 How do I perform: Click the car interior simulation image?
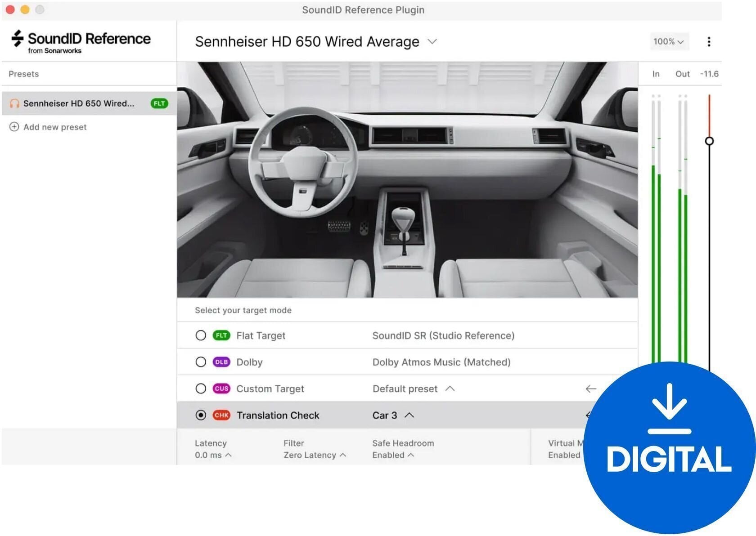click(407, 180)
